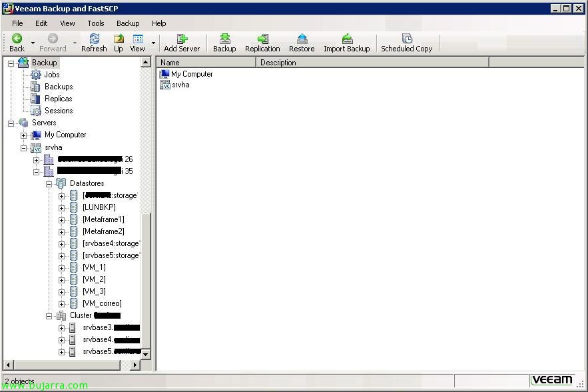
Task: Collapse the Backup root node
Action: pyautogui.click(x=11, y=63)
